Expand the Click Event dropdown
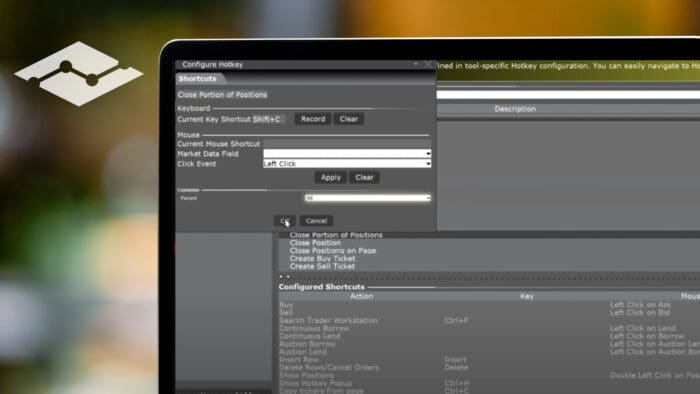Image resolution: width=700 pixels, height=394 pixels. [x=347, y=164]
